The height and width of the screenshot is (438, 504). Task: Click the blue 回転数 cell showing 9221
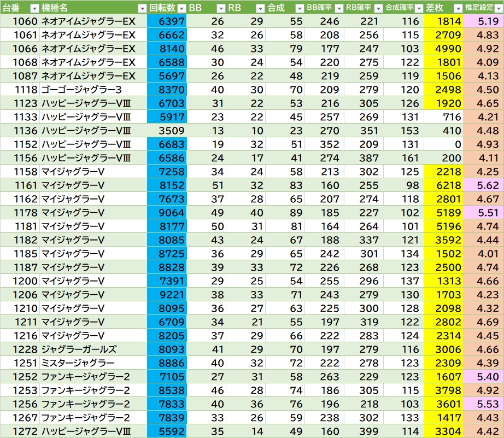click(167, 295)
